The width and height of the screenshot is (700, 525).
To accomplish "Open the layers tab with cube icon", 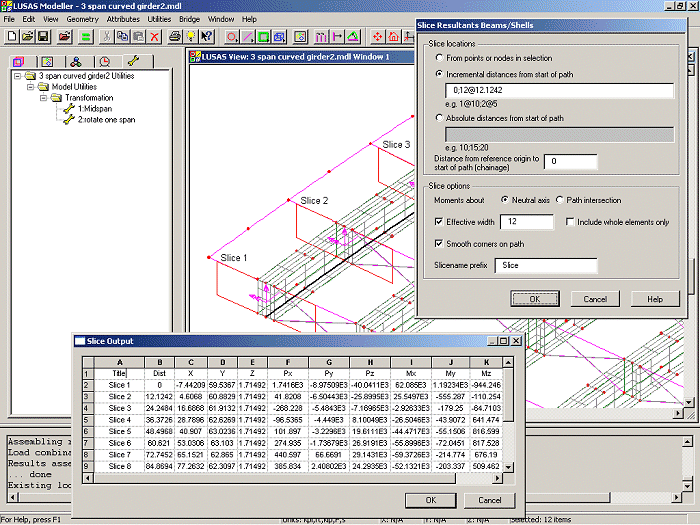I will pos(18,62).
